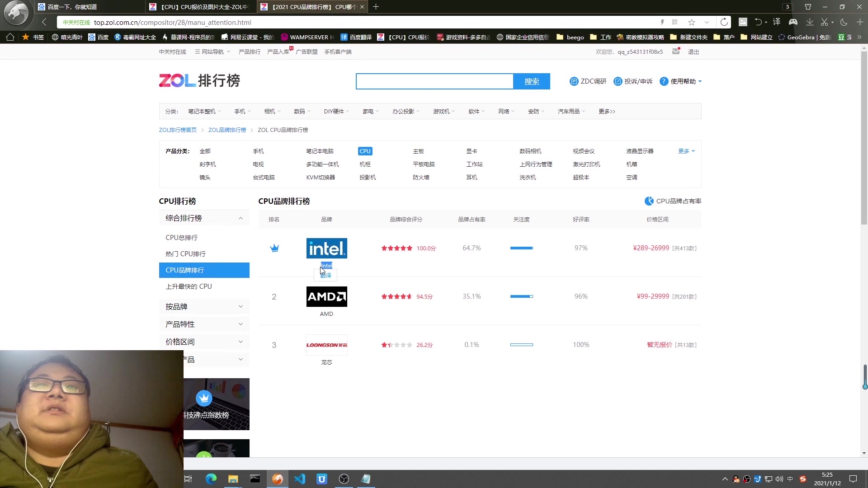Click the bookmarks star icon
The image size is (868, 488).
26,37
